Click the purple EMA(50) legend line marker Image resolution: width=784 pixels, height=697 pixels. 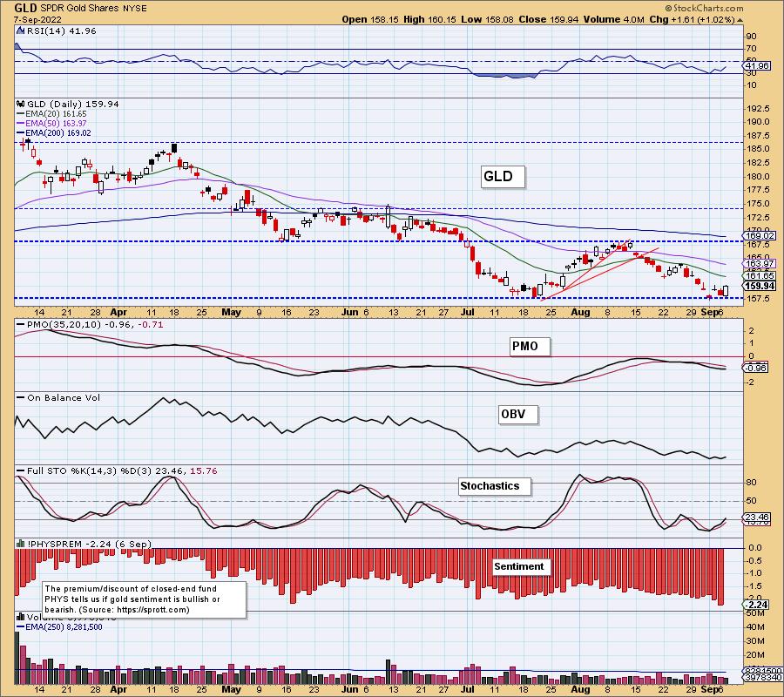coord(21,124)
